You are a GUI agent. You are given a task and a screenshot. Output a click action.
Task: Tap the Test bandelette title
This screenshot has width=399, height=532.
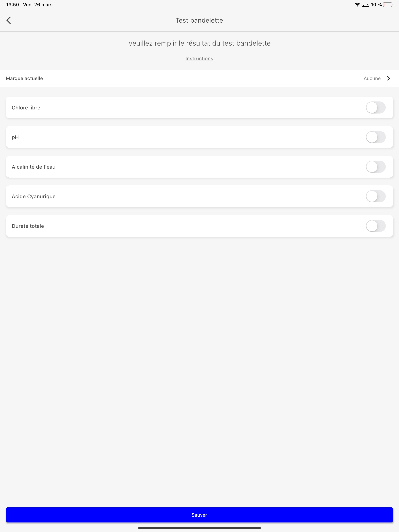pyautogui.click(x=199, y=20)
